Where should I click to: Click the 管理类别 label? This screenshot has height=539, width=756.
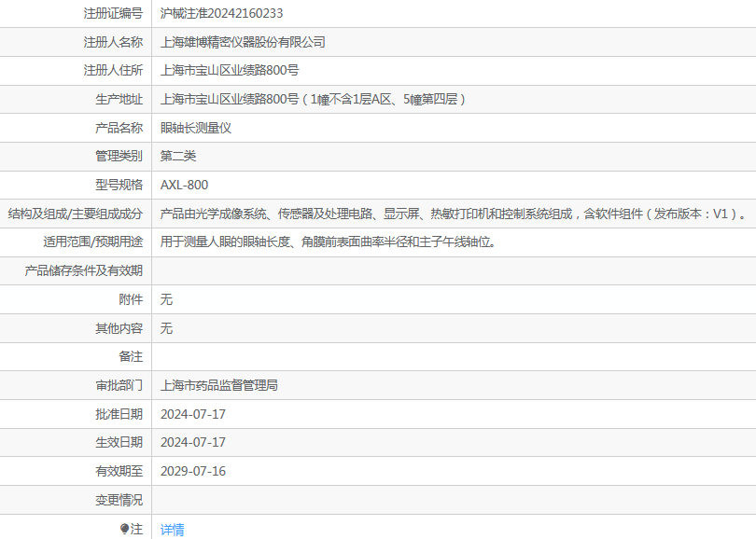pyautogui.click(x=119, y=156)
